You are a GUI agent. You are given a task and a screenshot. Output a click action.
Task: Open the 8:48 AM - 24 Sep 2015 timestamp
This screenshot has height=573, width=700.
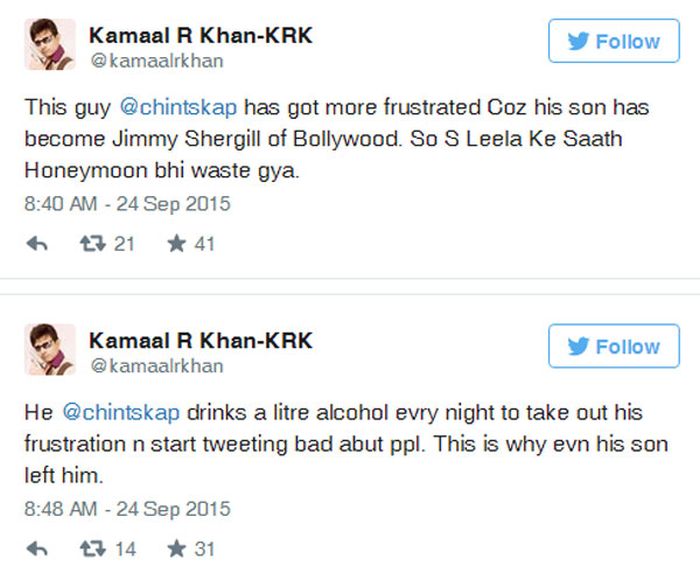[127, 509]
